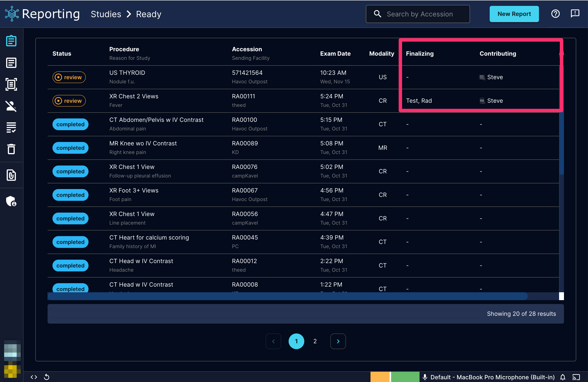Open the US THYROID study

tap(127, 73)
